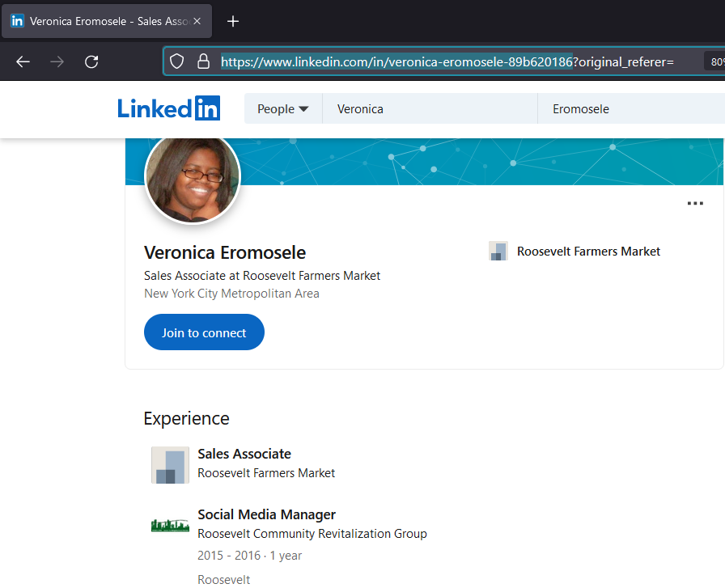Click the LinkedIn logo
The height and width of the screenshot is (588, 725).
coord(169,108)
